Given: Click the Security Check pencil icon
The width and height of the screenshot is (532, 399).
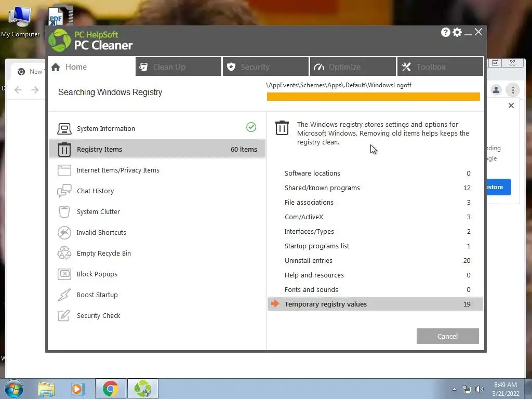Looking at the screenshot, I should click(x=64, y=315).
